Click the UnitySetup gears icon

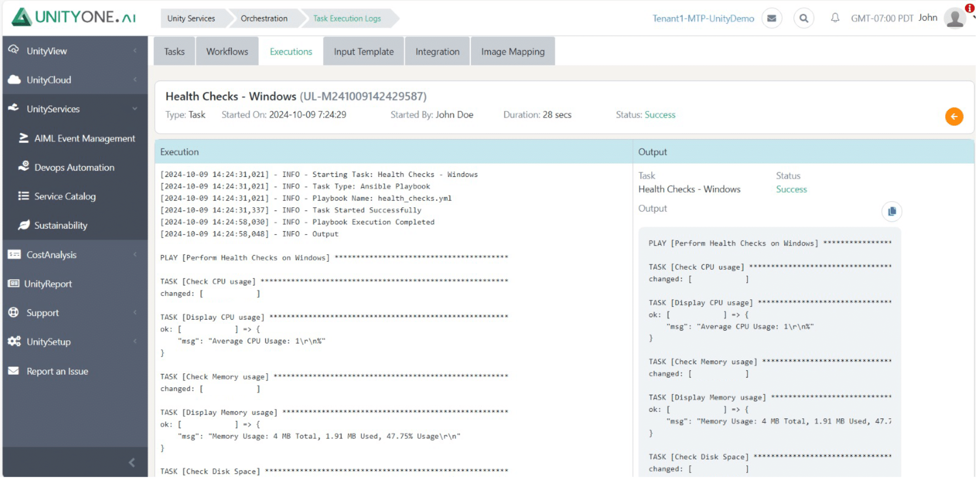click(14, 341)
